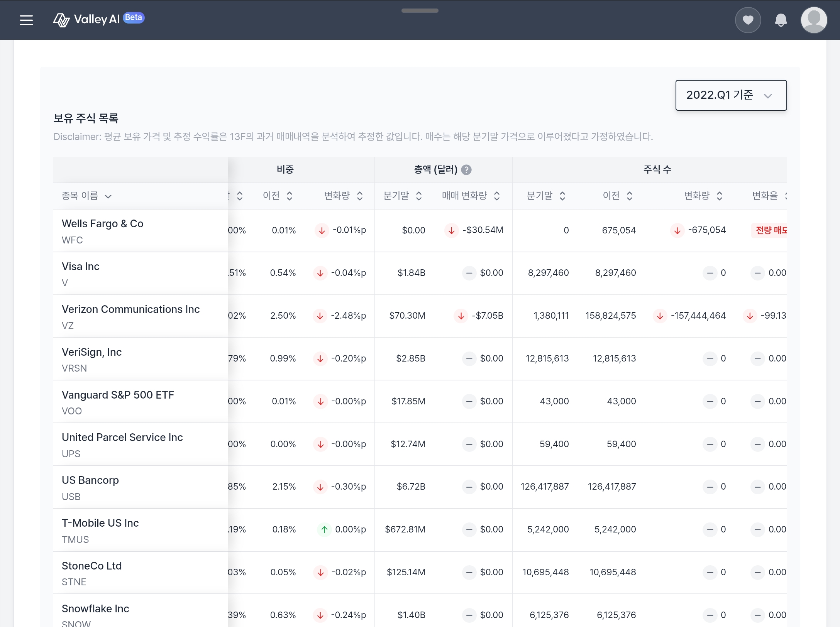840x627 pixels.
Task: Open the user profile avatar
Action: pyautogui.click(x=814, y=20)
